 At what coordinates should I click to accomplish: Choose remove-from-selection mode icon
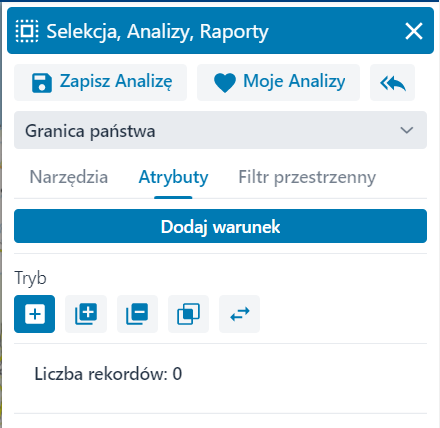[137, 314]
